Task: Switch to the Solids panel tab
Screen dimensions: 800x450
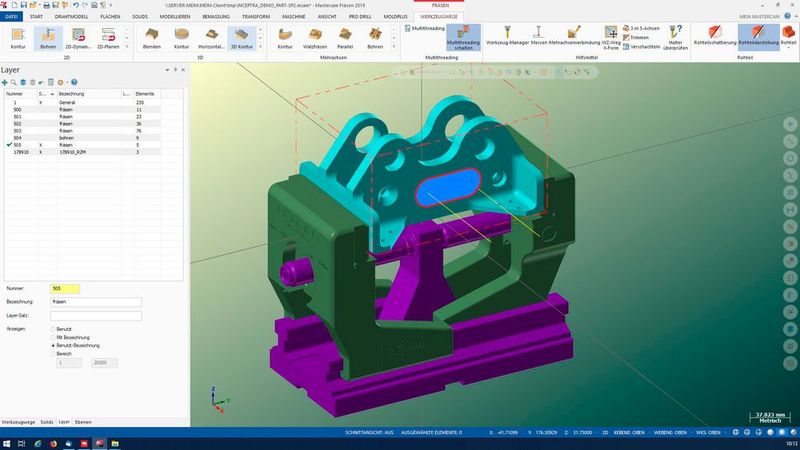Action: pyautogui.click(x=45, y=422)
